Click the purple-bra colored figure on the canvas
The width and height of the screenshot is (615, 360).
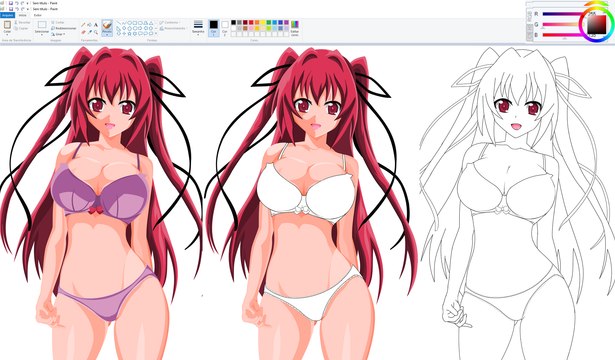(101, 204)
